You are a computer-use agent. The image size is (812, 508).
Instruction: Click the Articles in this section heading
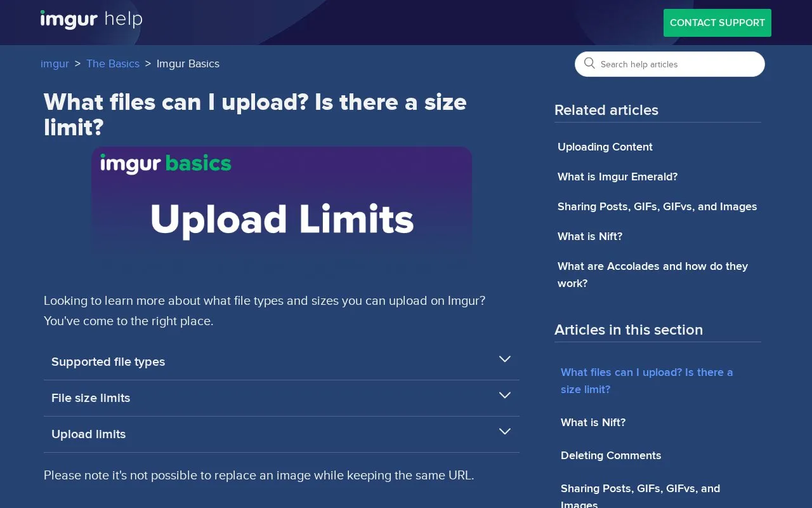pyautogui.click(x=629, y=330)
